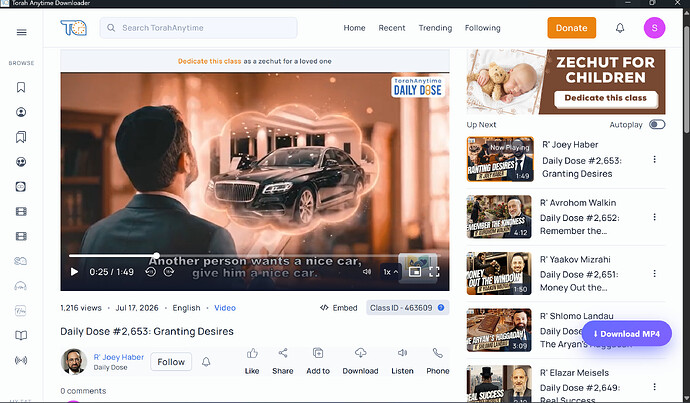This screenshot has width=690, height=403.
Task: Open R' Avrohom Walkin video thumbnail
Action: [x=499, y=217]
